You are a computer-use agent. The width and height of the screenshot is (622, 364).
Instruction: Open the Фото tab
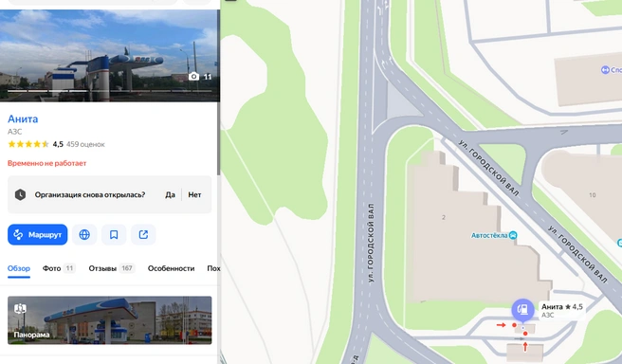(59, 268)
